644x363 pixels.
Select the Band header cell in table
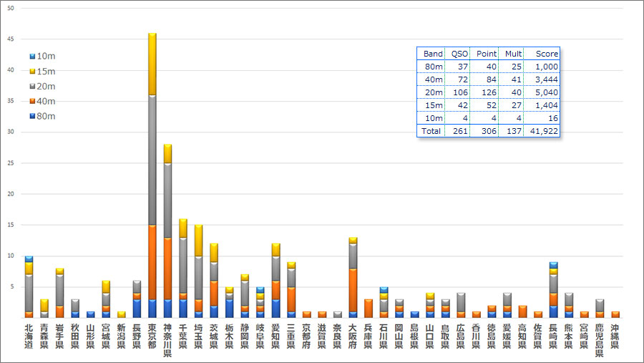[x=432, y=54]
